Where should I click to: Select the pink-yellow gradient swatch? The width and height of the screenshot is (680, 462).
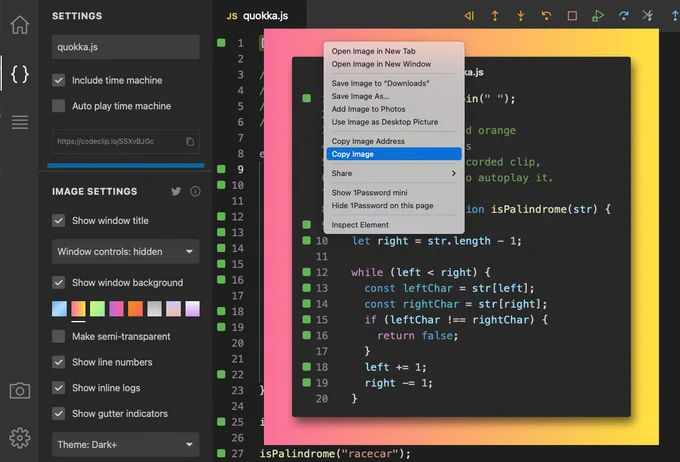tap(78, 309)
